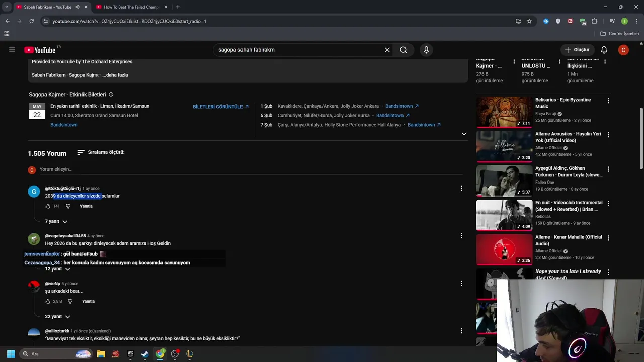644x362 pixels.
Task: Open the YouTube guide hamburger menu
Action: click(12, 50)
